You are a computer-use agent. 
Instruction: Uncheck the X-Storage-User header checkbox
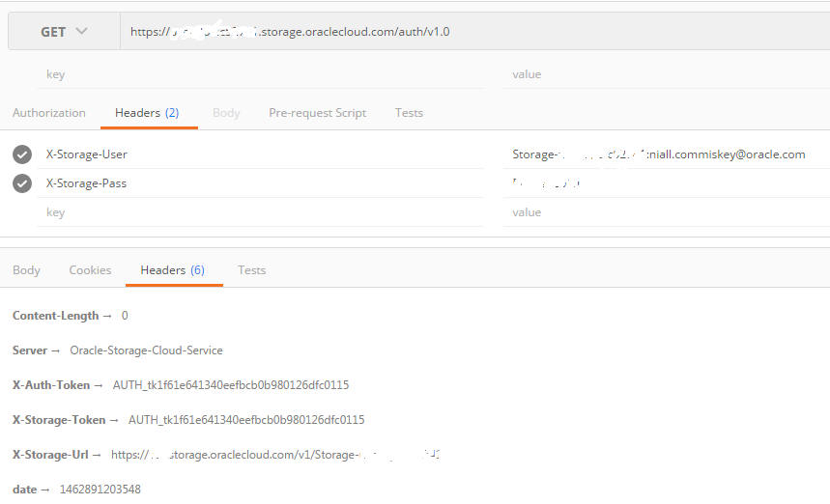coord(22,154)
